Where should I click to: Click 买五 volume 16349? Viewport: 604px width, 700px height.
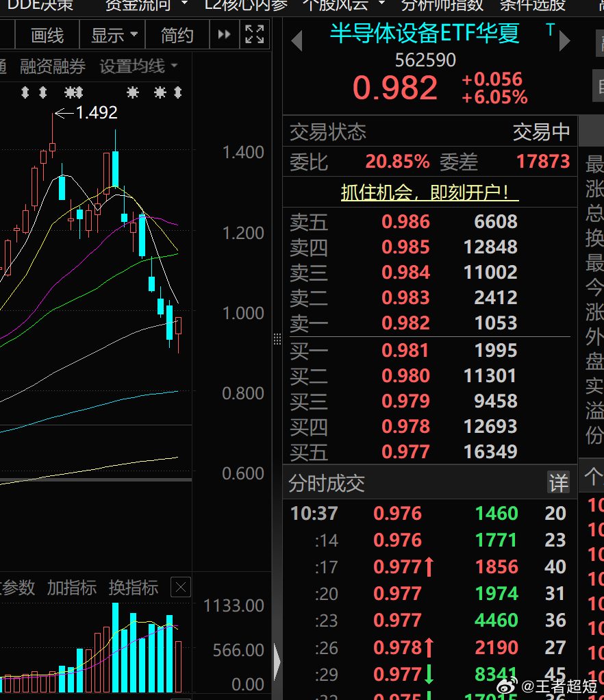click(x=490, y=452)
